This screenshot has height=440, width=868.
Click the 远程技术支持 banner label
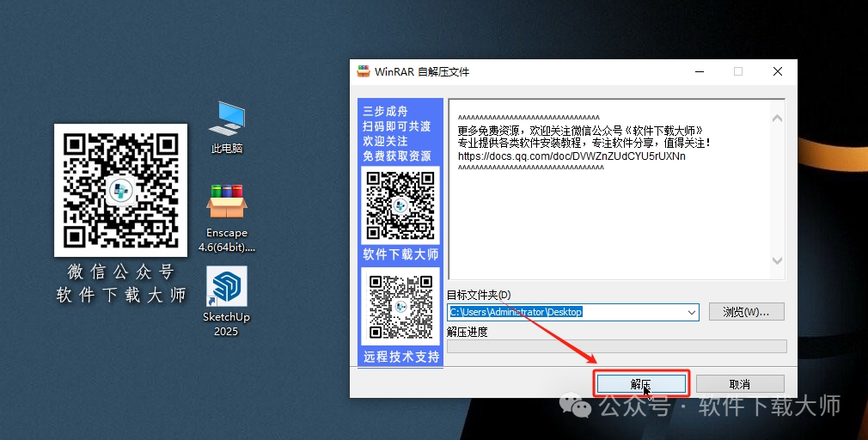point(401,357)
